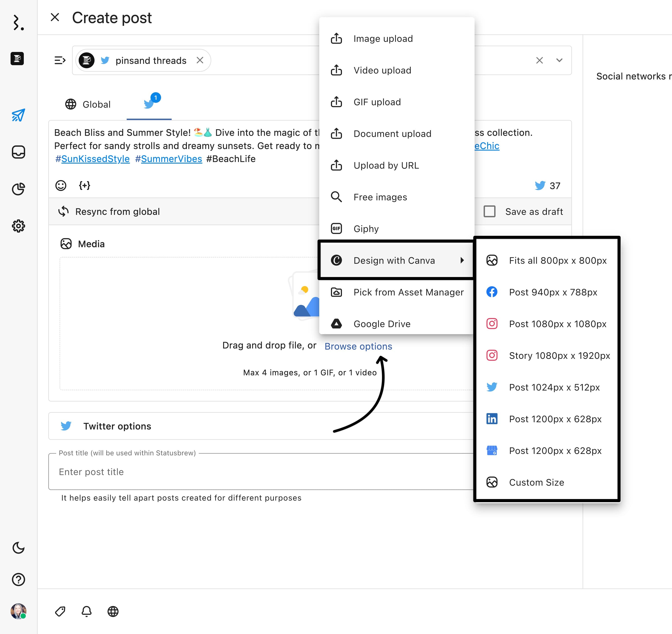This screenshot has width=672, height=634.
Task: Open the inbox sidebar icon
Action: point(18,152)
